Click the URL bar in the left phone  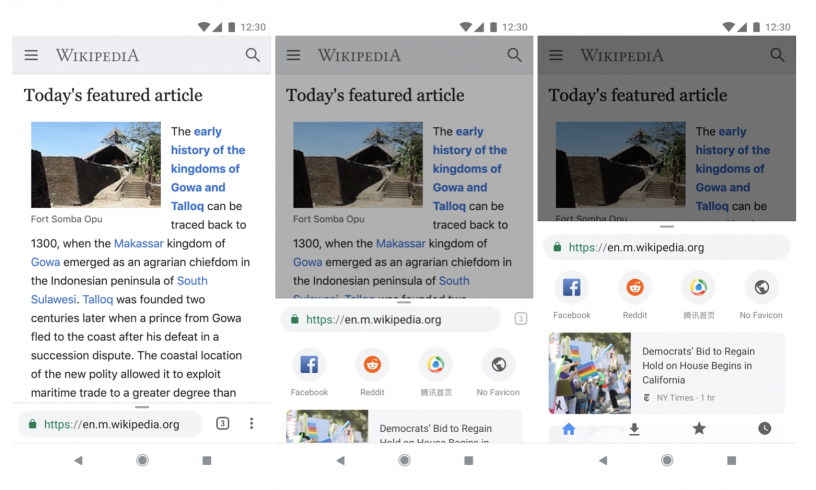pos(110,424)
